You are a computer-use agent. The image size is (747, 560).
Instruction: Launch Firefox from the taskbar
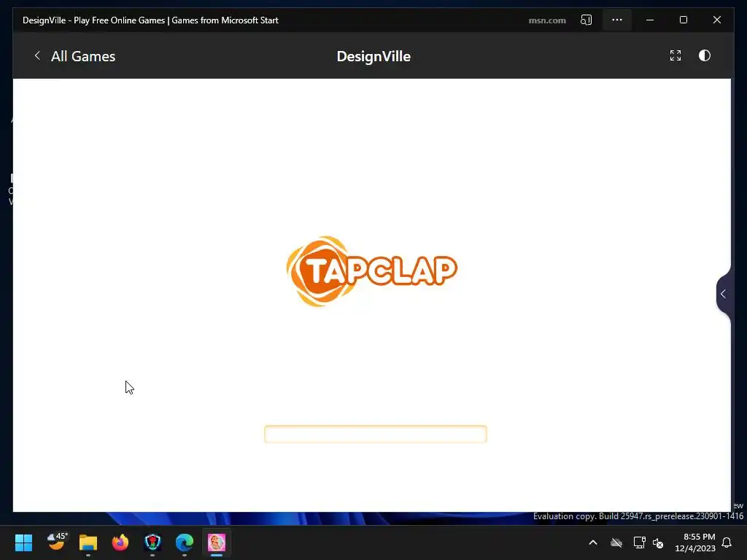point(120,542)
